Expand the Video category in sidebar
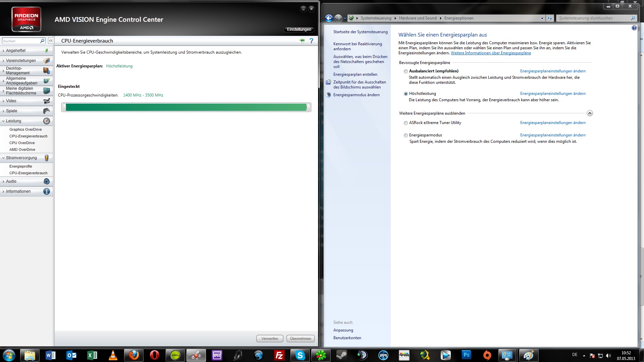Image resolution: width=644 pixels, height=362 pixels. (x=11, y=101)
